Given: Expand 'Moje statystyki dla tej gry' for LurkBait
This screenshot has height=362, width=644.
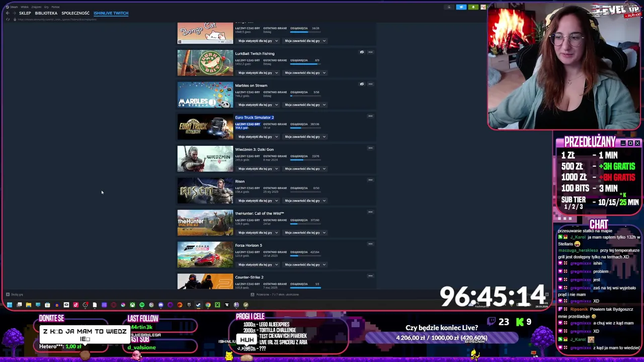Looking at the screenshot, I should 258,72.
